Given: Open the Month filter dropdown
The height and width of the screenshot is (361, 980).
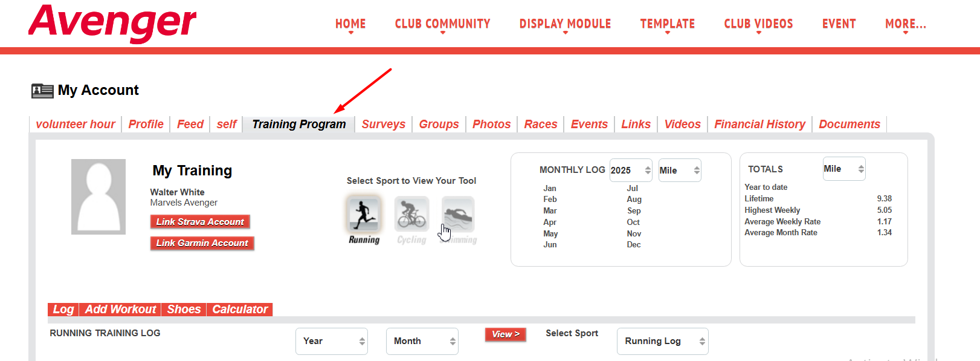Looking at the screenshot, I should [422, 341].
